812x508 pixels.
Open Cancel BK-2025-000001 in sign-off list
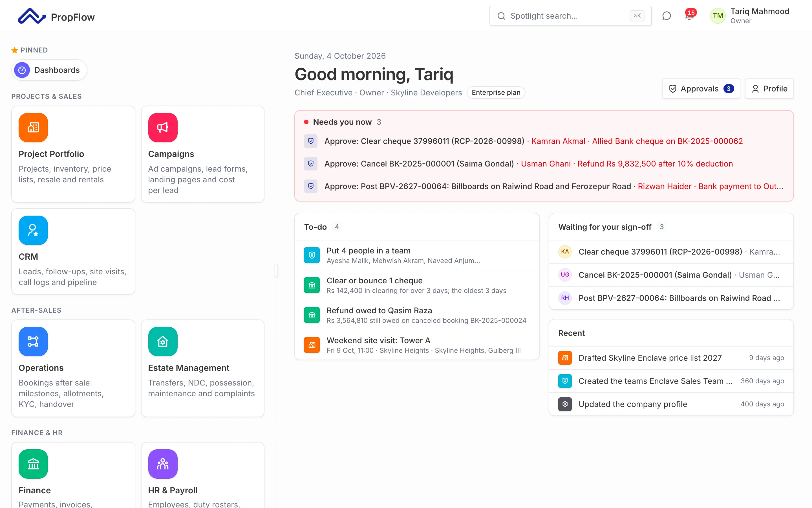671,275
